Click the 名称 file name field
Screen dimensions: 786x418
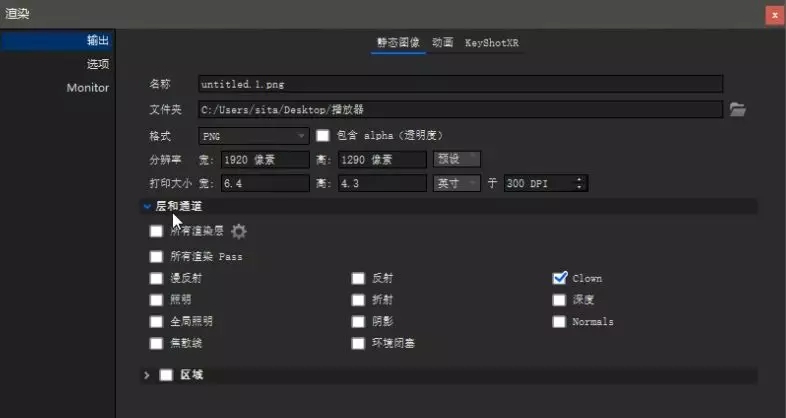click(x=460, y=84)
